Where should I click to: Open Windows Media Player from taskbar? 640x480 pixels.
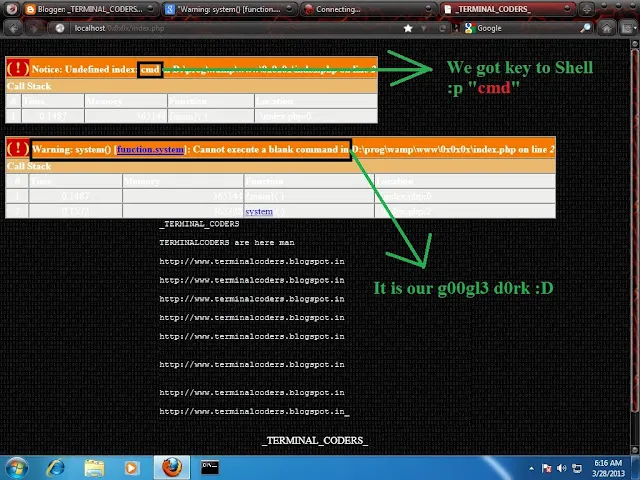pyautogui.click(x=131, y=468)
